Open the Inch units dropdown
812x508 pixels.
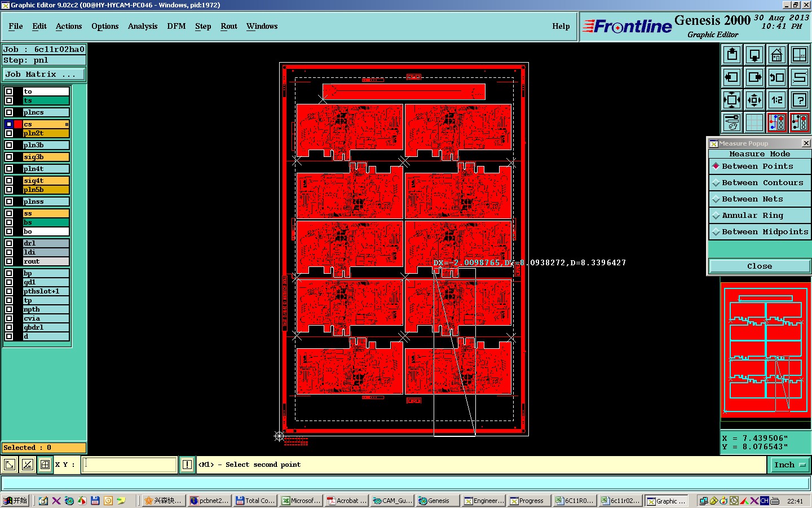click(x=789, y=465)
